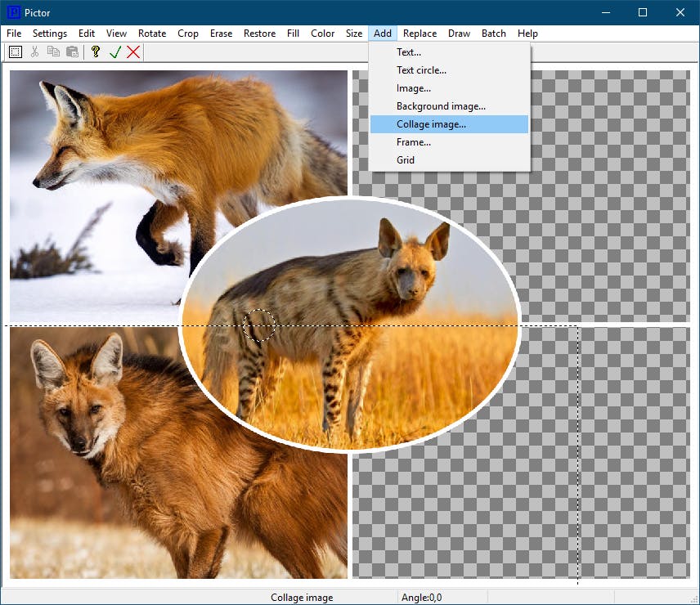This screenshot has height=605, width=700.
Task: Expand the Fill menu options
Action: (x=293, y=34)
